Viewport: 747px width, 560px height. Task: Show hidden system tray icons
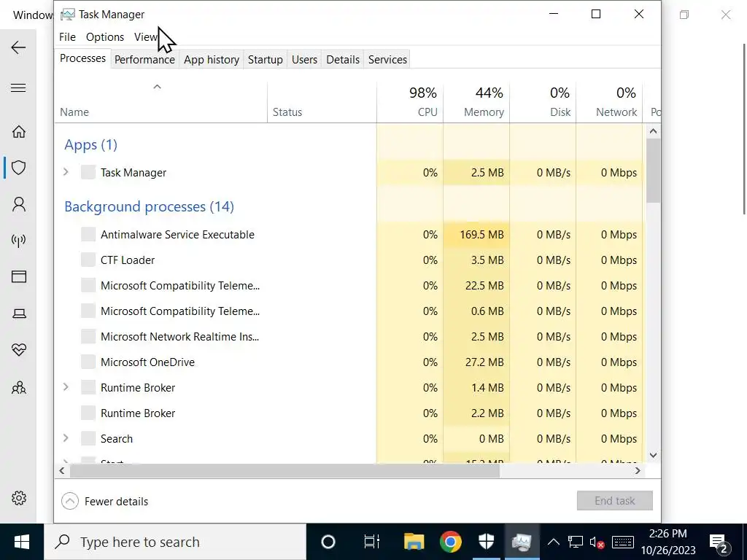[553, 542]
